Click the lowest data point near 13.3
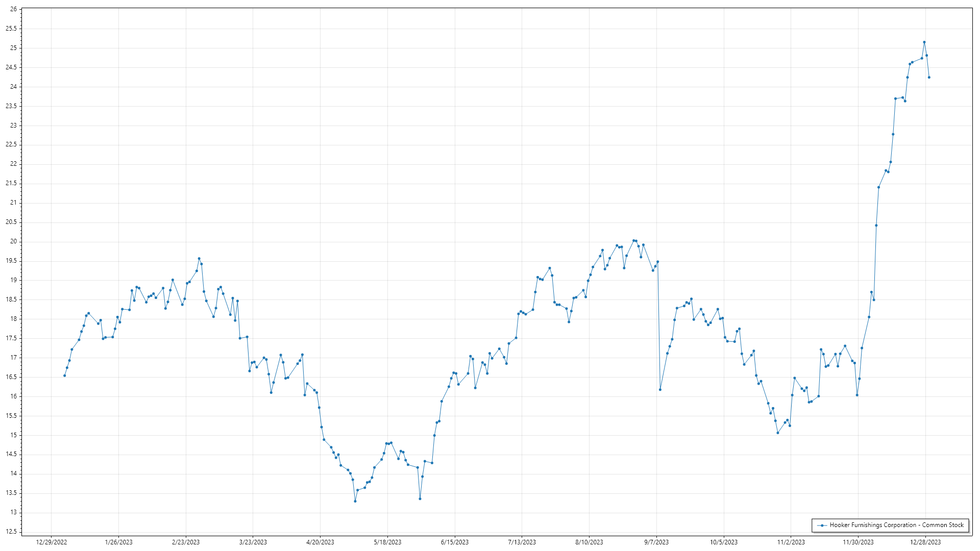This screenshot has height=551, width=980. (x=355, y=501)
